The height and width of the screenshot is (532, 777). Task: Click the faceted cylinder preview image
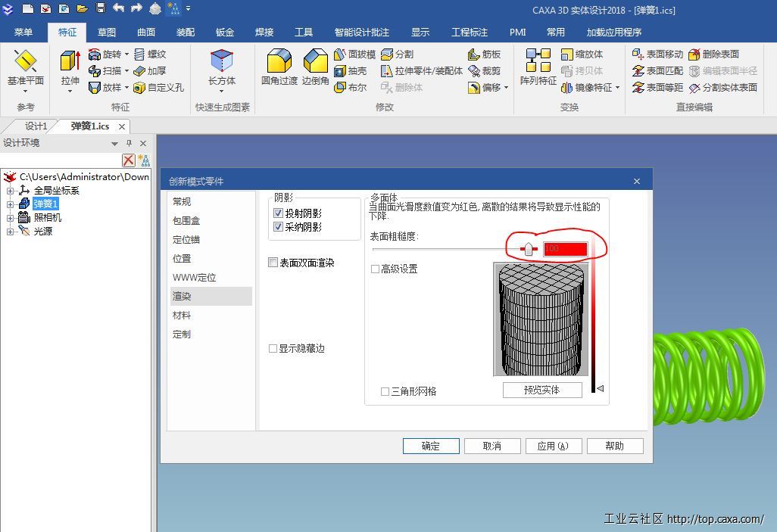tap(541, 319)
